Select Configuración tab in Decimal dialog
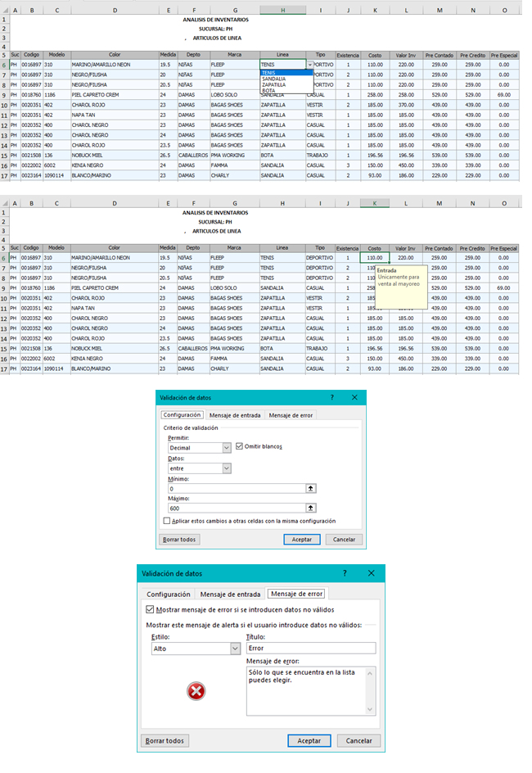The height and width of the screenshot is (773, 532). [182, 414]
